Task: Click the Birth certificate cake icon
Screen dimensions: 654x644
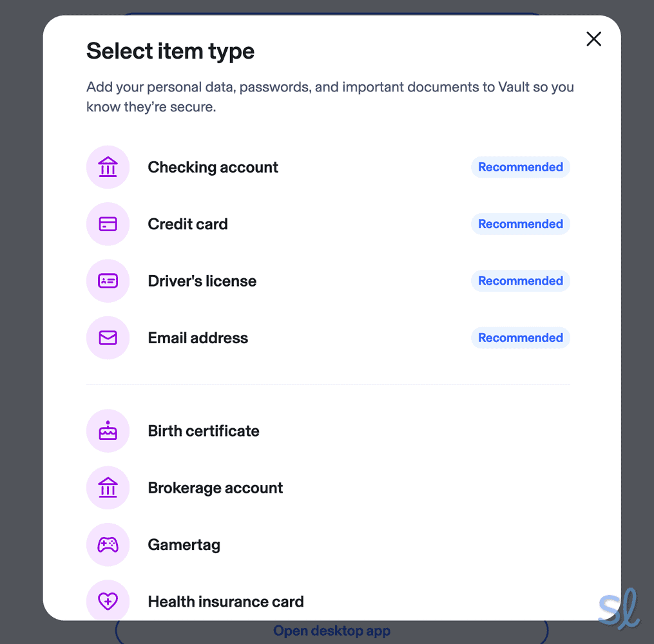Action: pos(108,431)
